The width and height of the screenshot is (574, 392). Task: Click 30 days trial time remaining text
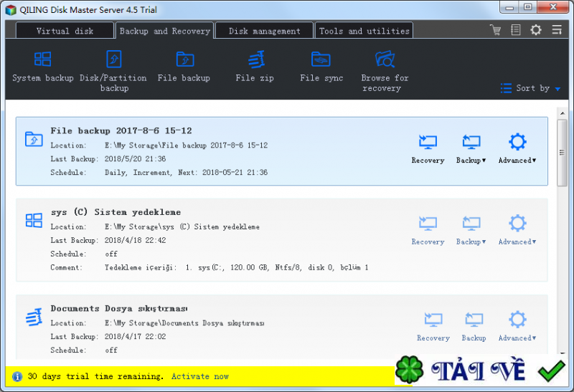[x=95, y=376]
